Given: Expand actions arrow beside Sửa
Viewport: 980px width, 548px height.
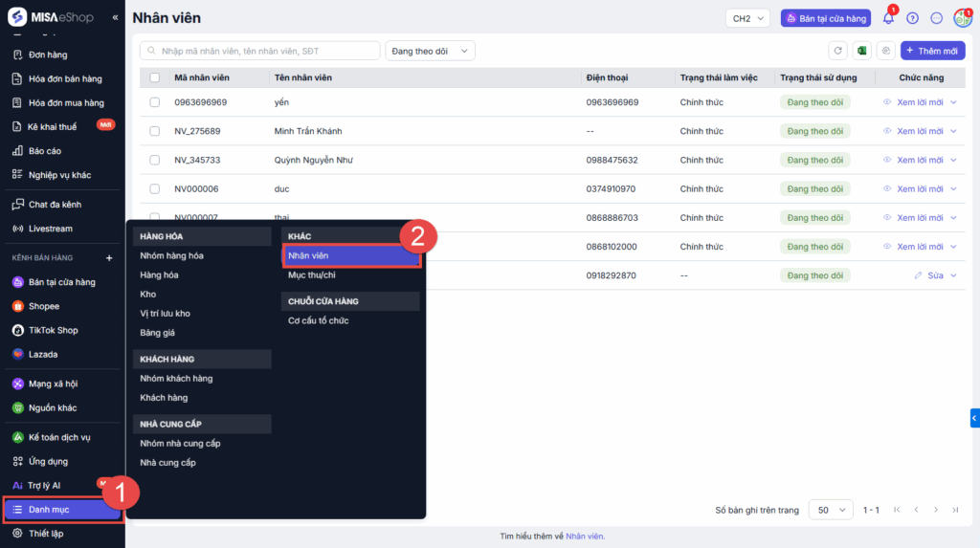Looking at the screenshot, I should point(954,275).
